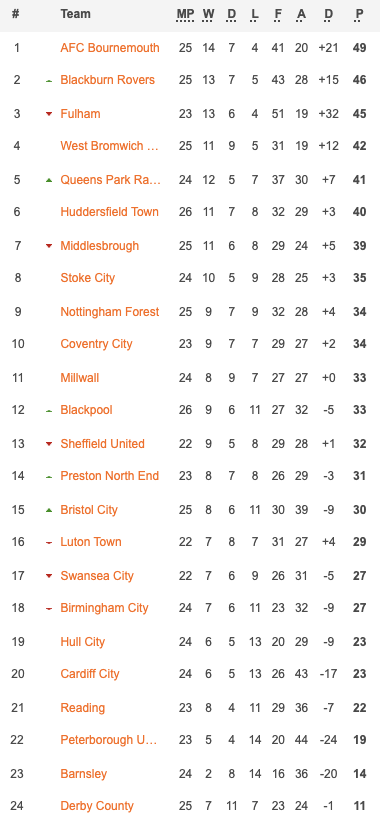
Task: Open the Huddersfield Town team page
Action: click(110, 212)
